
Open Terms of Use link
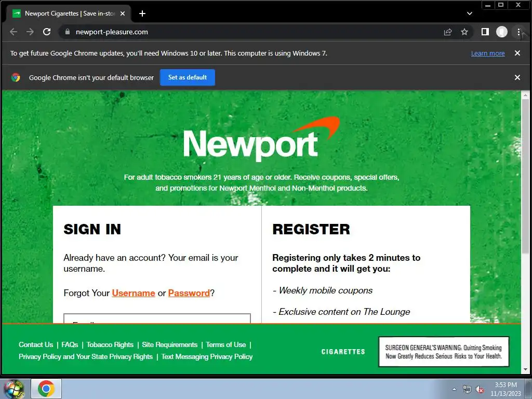pos(226,345)
